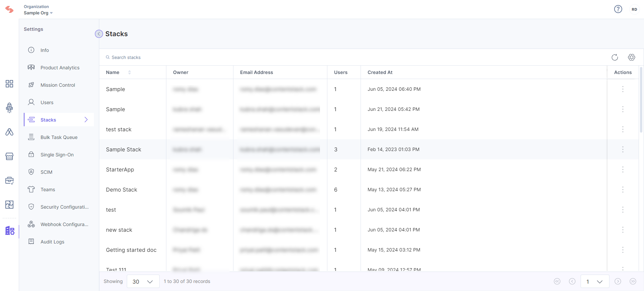Open SCIM settings
Screen dimensions: 644x291
(59, 172)
